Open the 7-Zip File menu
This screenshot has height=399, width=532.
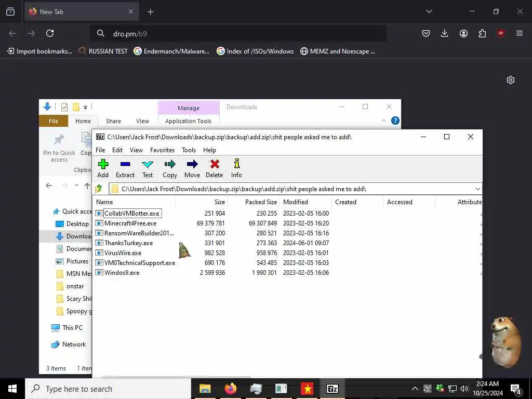tap(100, 150)
